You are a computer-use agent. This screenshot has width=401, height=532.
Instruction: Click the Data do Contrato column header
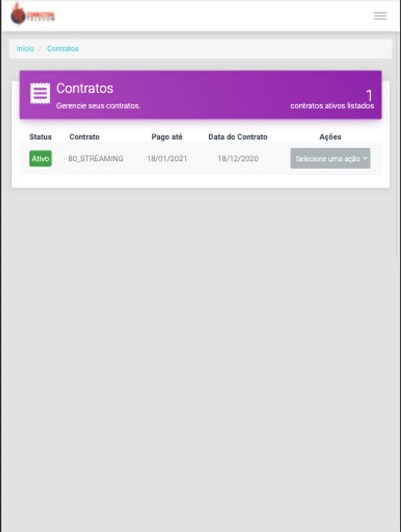tap(238, 137)
